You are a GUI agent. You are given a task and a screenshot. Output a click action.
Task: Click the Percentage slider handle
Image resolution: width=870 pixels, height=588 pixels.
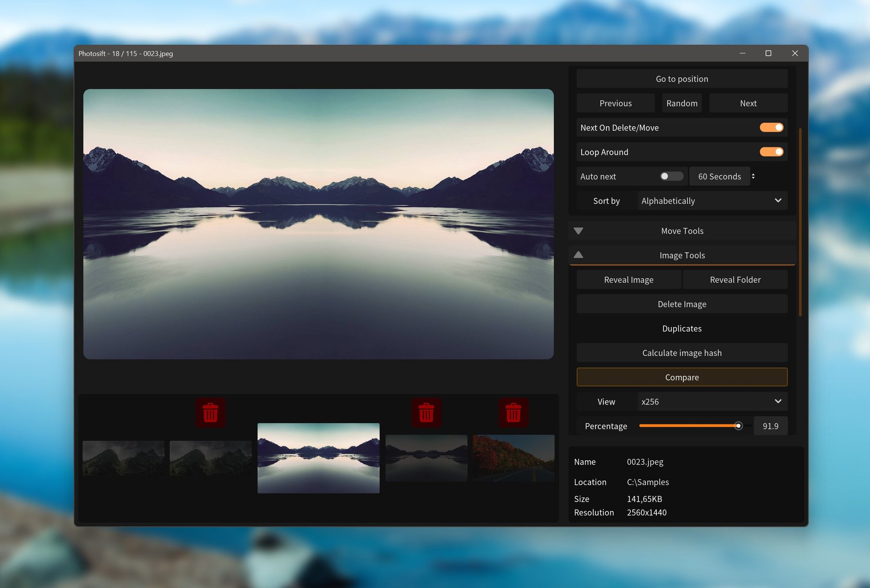738,426
